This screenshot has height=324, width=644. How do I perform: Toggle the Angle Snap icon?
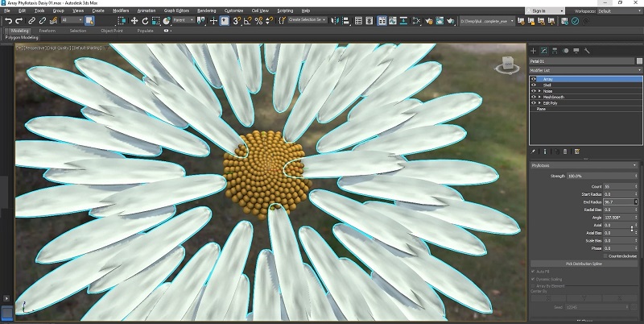(247, 20)
